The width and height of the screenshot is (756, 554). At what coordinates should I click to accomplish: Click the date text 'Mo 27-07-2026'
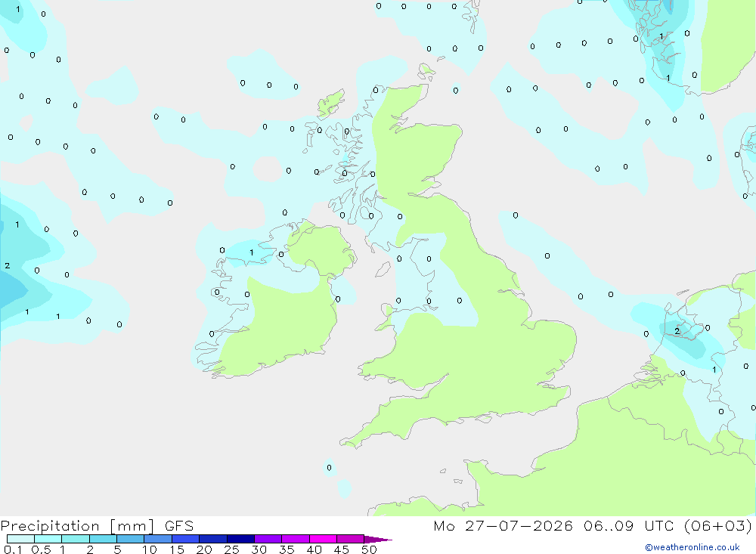click(503, 526)
